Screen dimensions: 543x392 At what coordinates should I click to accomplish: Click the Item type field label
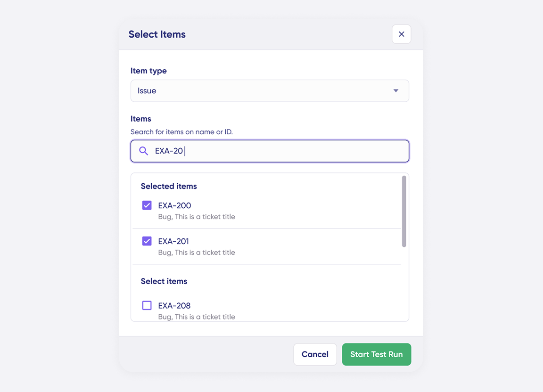coord(148,71)
